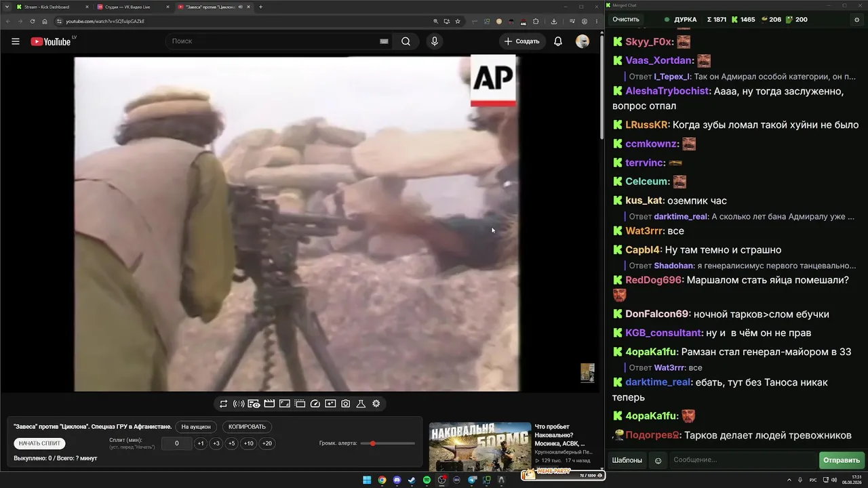Click the YouTube search magnifier button
The image size is (868, 488).
click(406, 41)
